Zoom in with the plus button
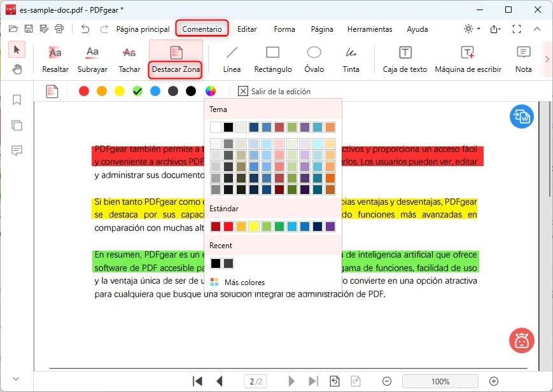 pos(494,381)
